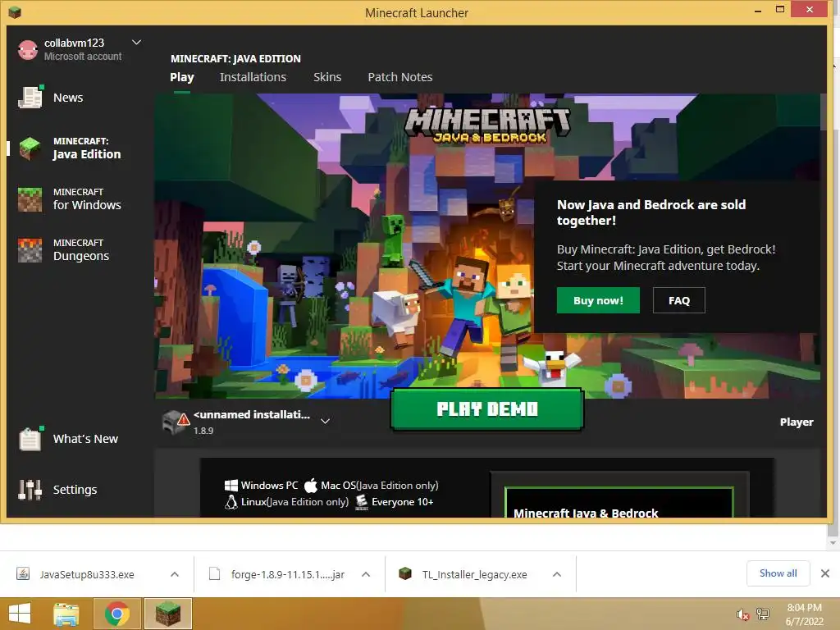Open the What's New clipboard icon
Image resolution: width=840 pixels, height=630 pixels.
[30, 439]
